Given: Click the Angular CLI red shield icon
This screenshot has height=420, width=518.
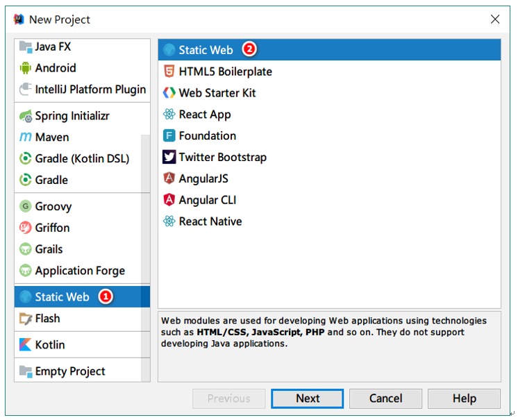Looking at the screenshot, I should pos(169,200).
